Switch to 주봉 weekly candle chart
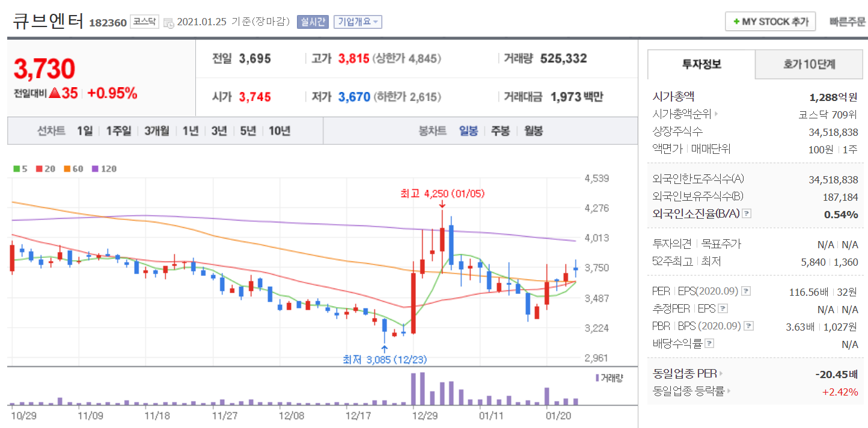The width and height of the screenshot is (868, 428). [500, 131]
